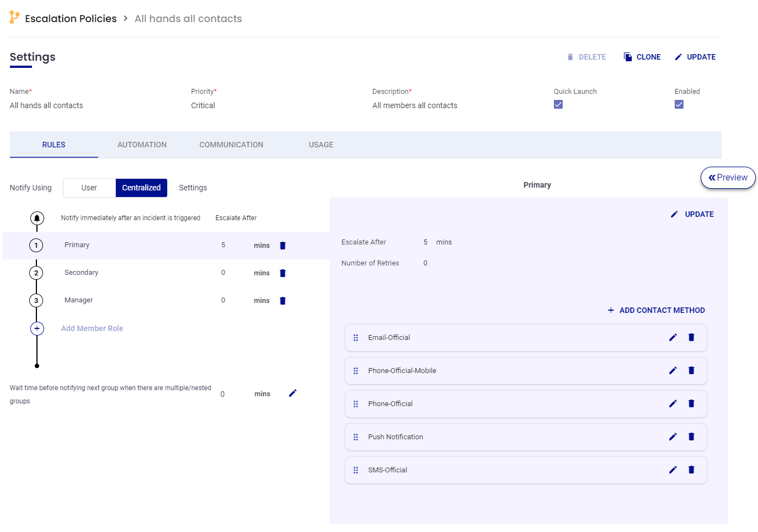Viewport: 758px width, 532px height.
Task: Go back to Escalation Policies breadcrumb
Action: coord(71,18)
